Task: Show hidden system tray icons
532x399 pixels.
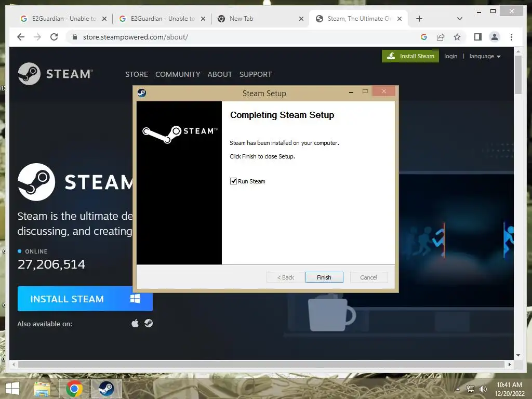Action: tap(458, 389)
